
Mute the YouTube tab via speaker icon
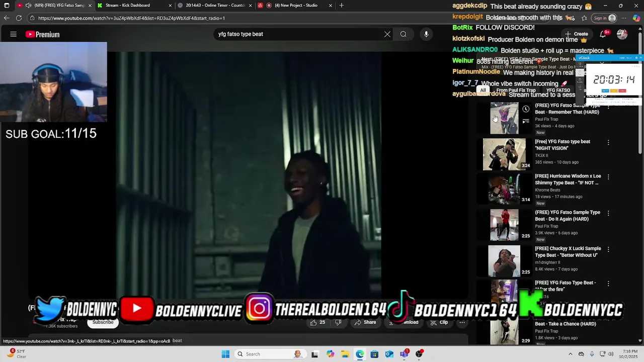click(28, 6)
